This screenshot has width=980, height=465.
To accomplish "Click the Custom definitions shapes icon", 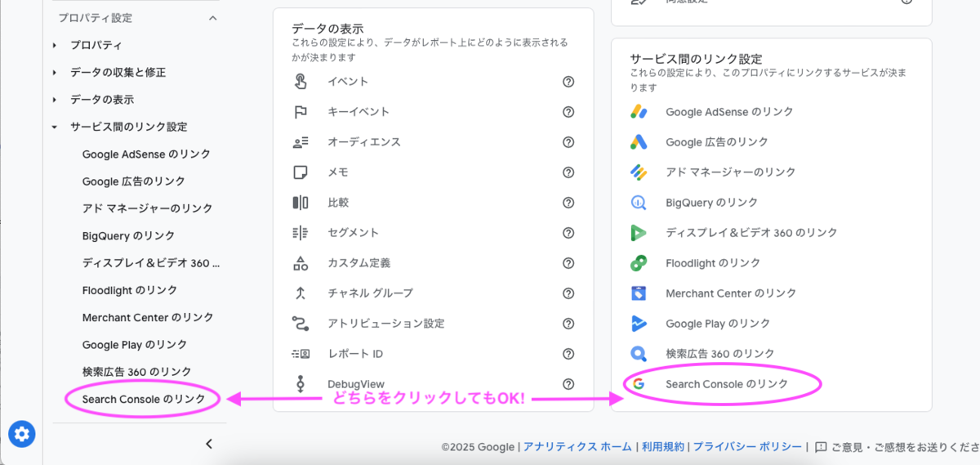I will tap(301, 263).
